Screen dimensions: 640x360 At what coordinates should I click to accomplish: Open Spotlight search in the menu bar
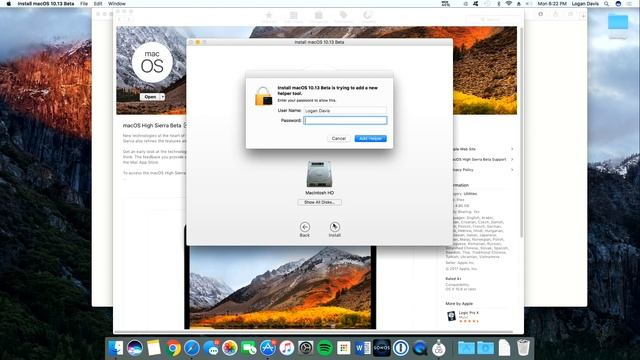[x=607, y=4]
